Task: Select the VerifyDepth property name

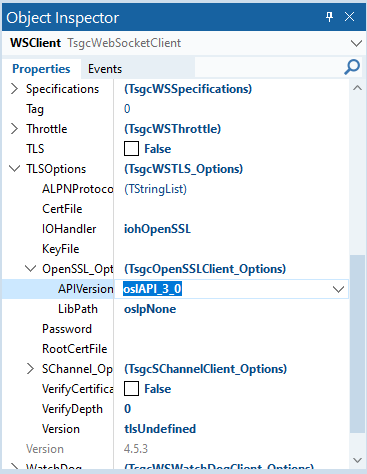Action: [72, 409]
